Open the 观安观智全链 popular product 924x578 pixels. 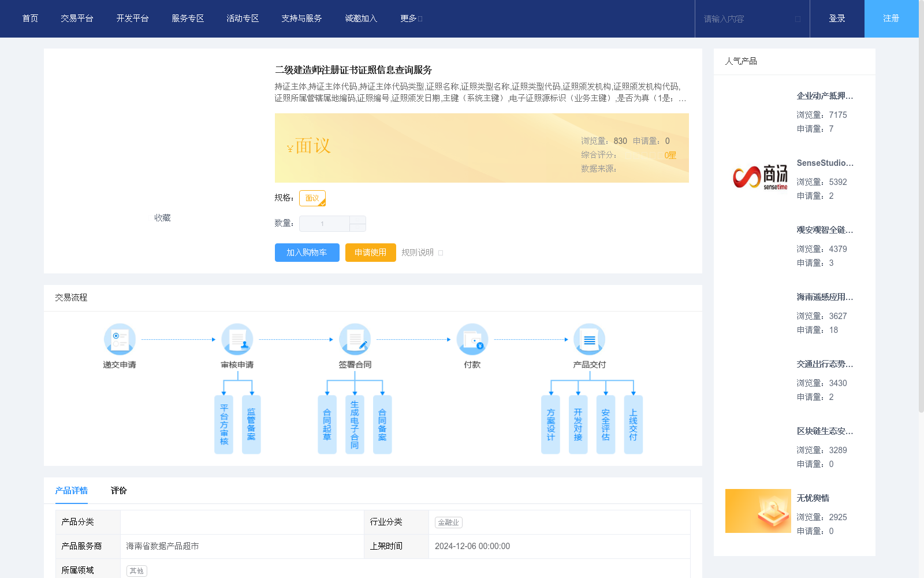pos(825,230)
